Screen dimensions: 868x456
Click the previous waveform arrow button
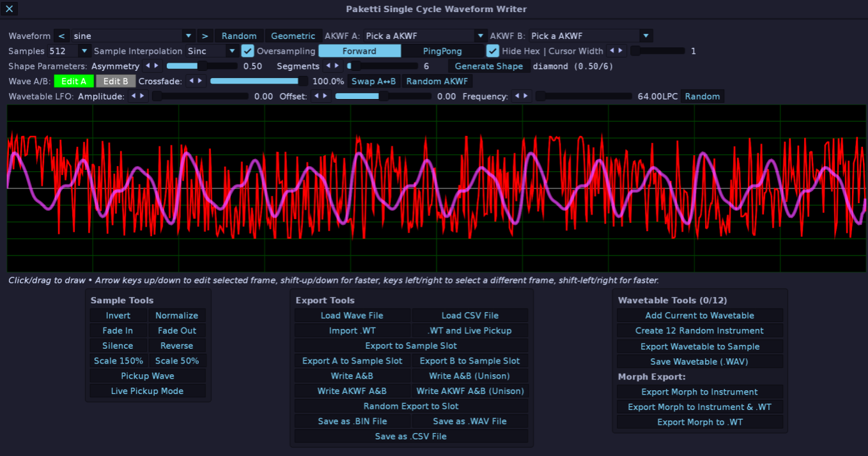tap(61, 36)
